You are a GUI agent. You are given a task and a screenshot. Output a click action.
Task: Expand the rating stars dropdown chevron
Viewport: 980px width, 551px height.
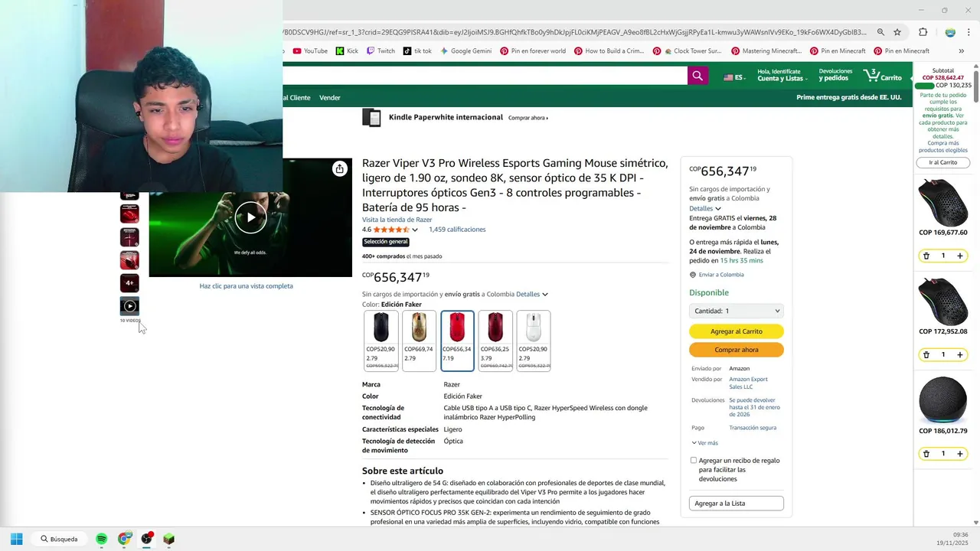415,230
